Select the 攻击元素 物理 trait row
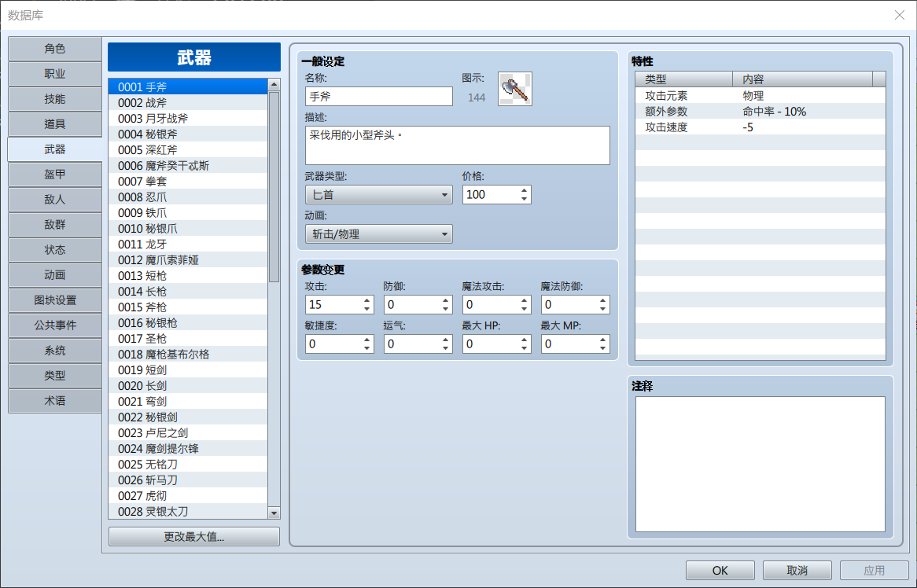Screen dimensions: 917x588 [x=760, y=96]
